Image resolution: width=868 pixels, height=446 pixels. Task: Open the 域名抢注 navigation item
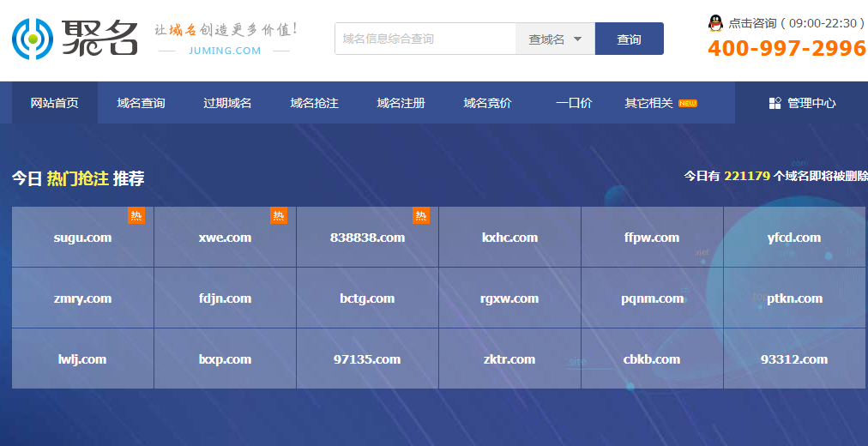(x=314, y=103)
